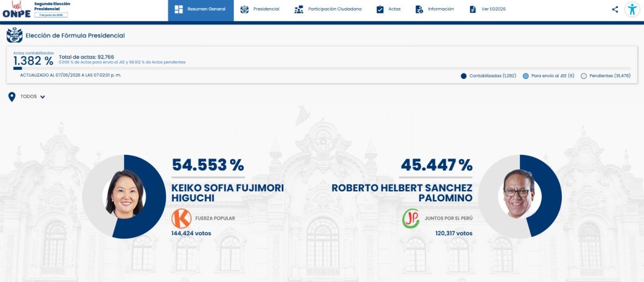This screenshot has height=282, width=644.
Task: Click the 1.382 % actas contabilizadas value
Action: click(33, 61)
